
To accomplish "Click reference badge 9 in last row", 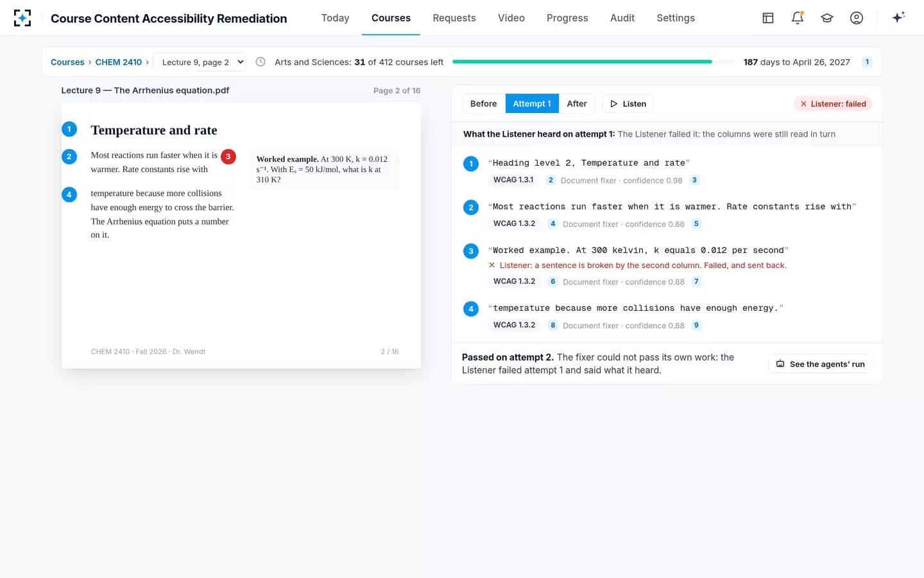I will [x=696, y=326].
